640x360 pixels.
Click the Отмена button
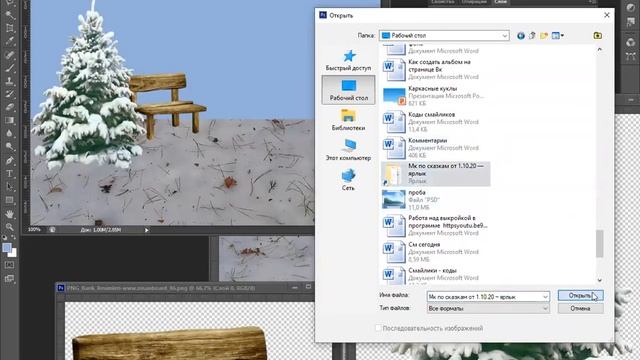coord(580,309)
